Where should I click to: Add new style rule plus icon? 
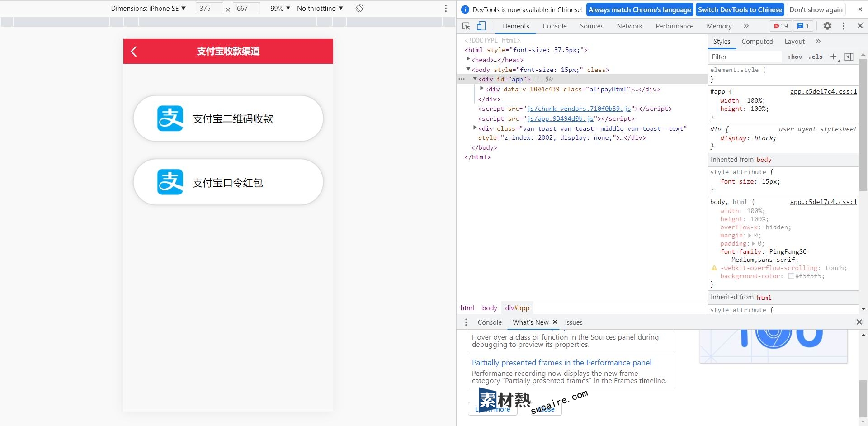834,57
